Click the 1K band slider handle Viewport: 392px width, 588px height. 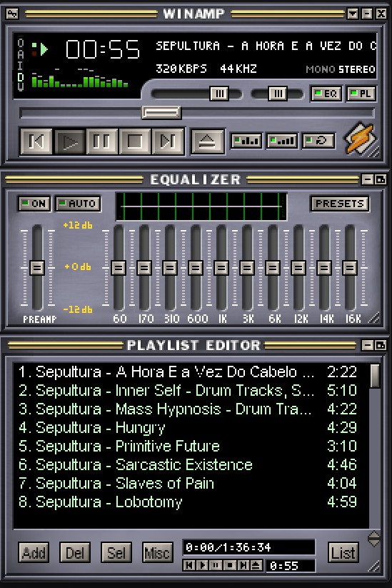(221, 268)
